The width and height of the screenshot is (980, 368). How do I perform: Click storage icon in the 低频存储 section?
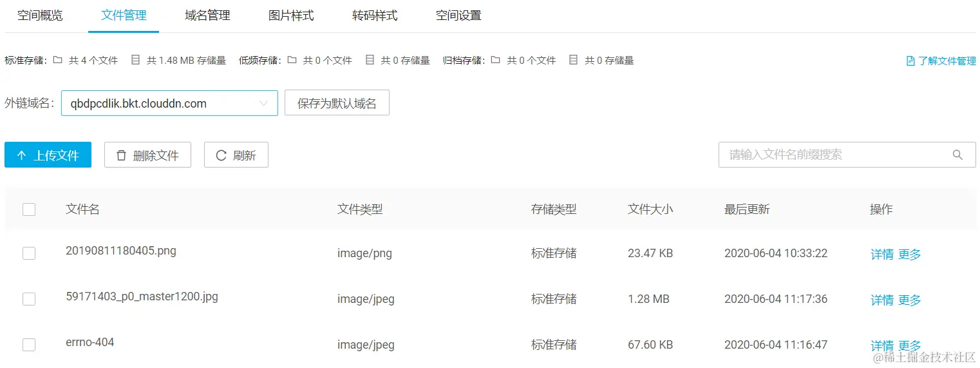pyautogui.click(x=370, y=60)
